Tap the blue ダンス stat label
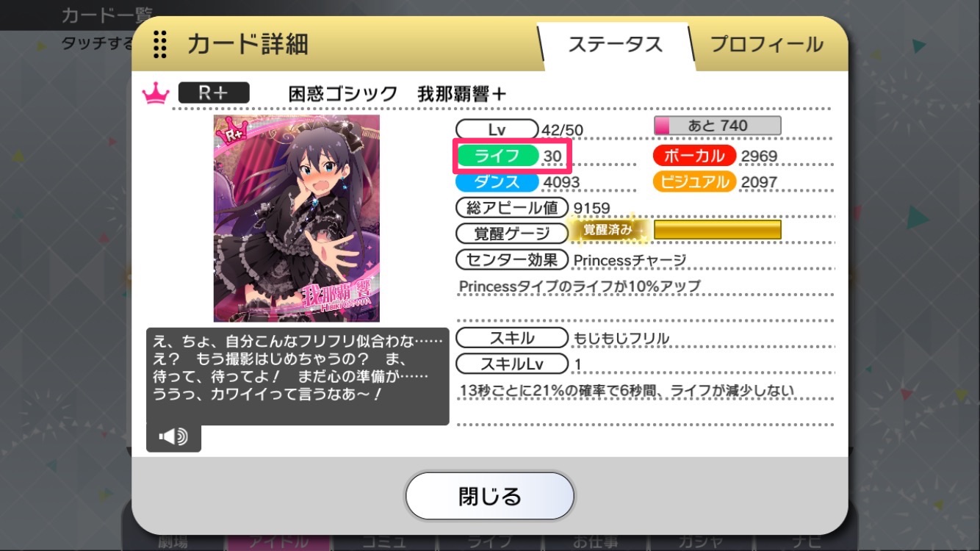Viewport: 980px width, 551px height. 497,181
